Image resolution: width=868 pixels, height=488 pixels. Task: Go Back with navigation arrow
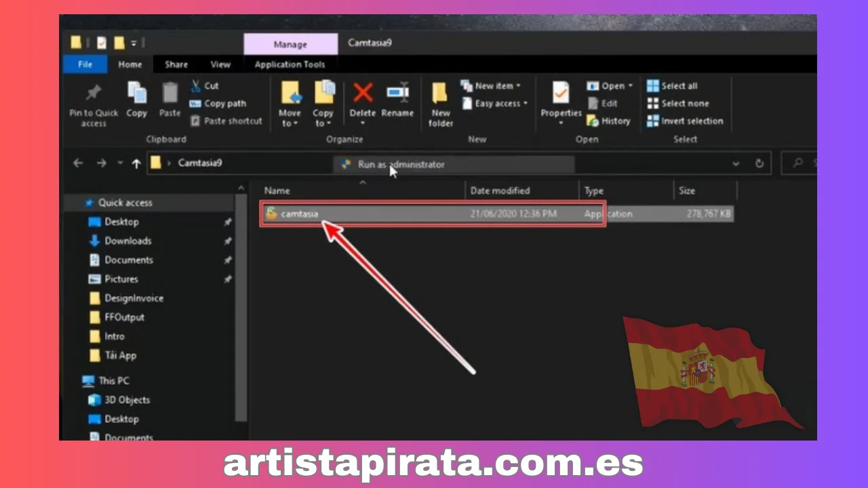pos(78,163)
